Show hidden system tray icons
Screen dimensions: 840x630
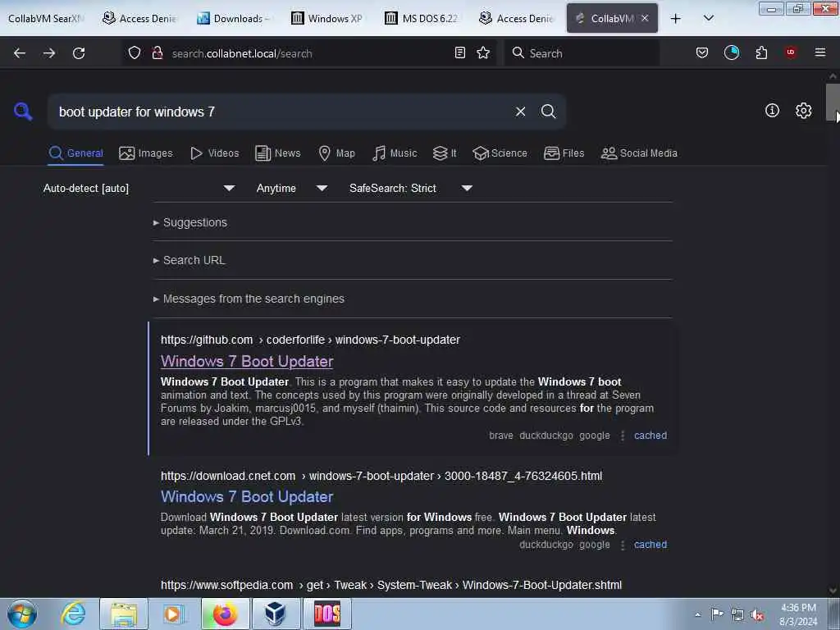pyautogui.click(x=697, y=614)
